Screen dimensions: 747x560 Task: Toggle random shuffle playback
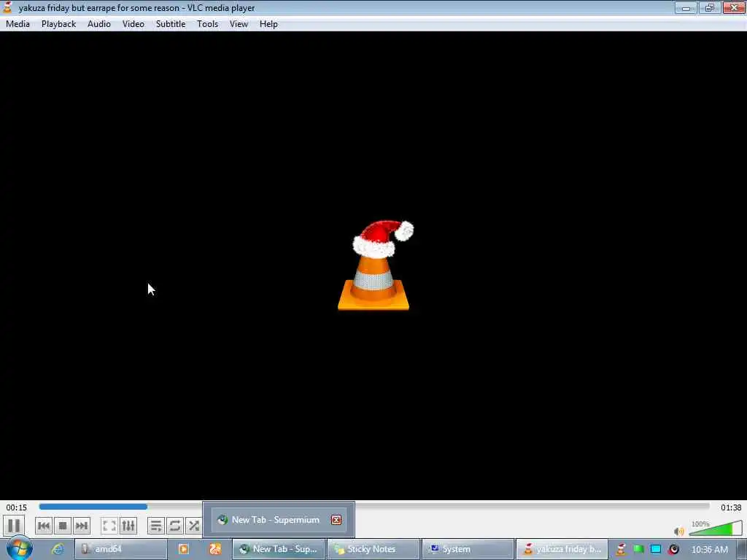pyautogui.click(x=193, y=526)
